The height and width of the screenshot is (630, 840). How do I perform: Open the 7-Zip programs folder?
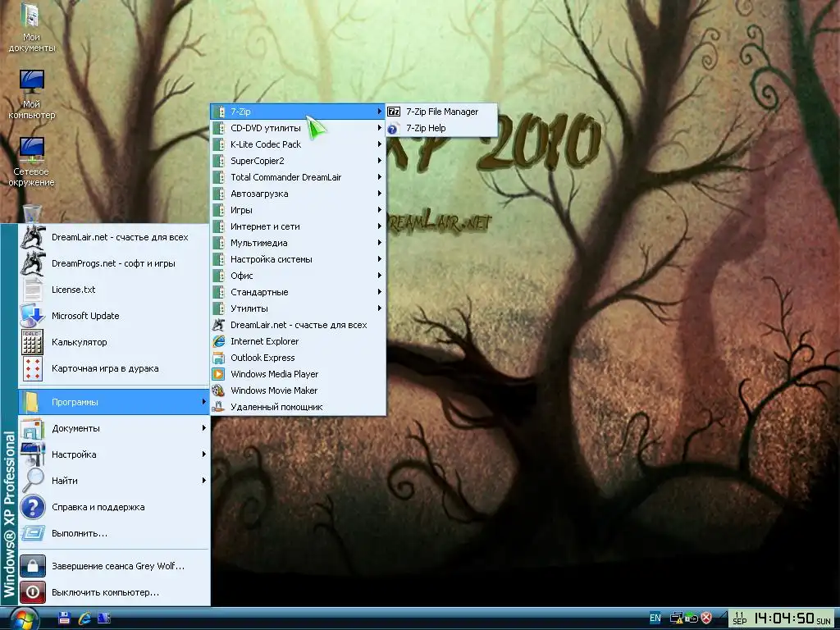click(298, 112)
